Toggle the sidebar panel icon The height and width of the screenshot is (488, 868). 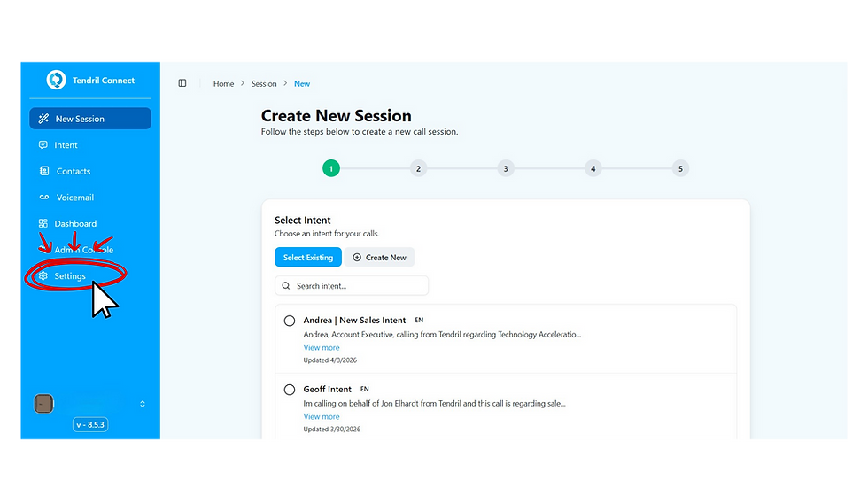point(182,83)
